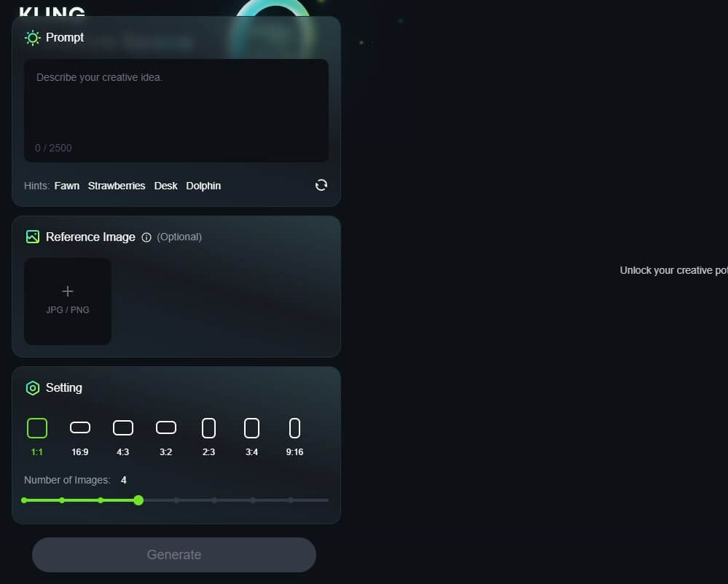
Task: Choose the 4:3 aspect ratio icon
Action: point(123,428)
